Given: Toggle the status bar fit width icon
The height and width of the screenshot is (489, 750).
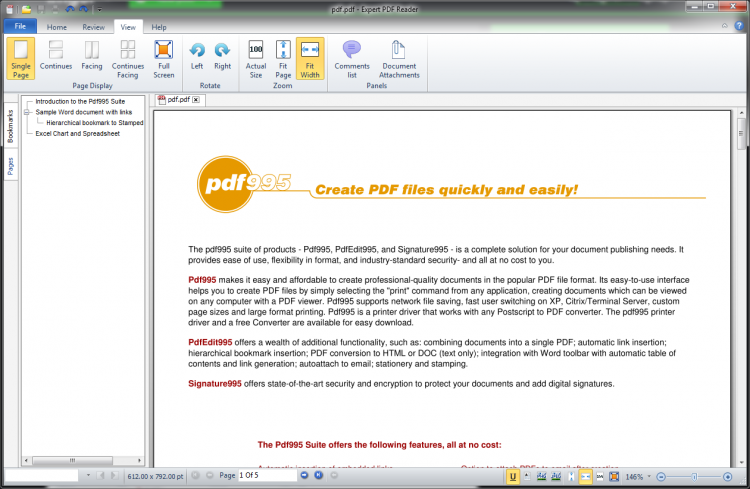Looking at the screenshot, I should (x=585, y=477).
